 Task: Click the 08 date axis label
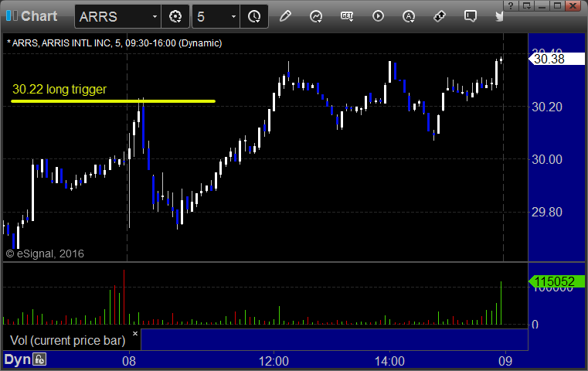(129, 361)
